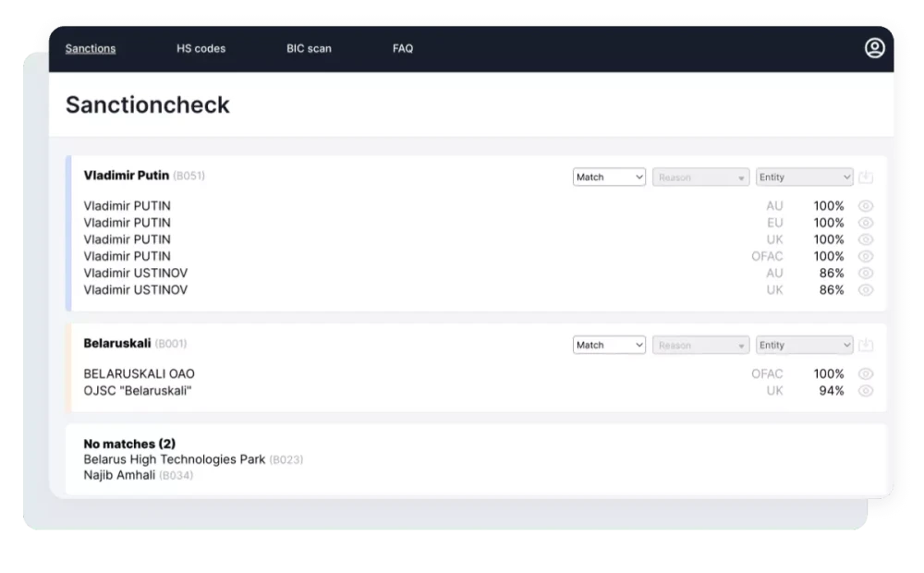Click eye icon for OJSC "Belaruskali" UK match
Screen dimensions: 924x573
pyautogui.click(x=866, y=391)
